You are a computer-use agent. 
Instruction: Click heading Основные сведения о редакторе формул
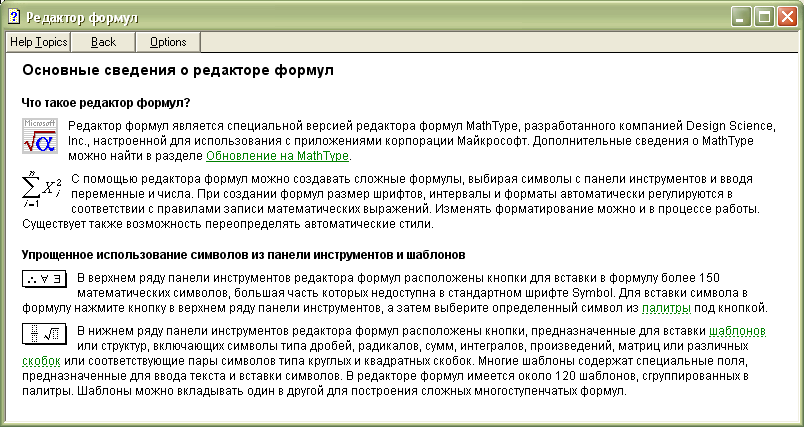(x=178, y=71)
